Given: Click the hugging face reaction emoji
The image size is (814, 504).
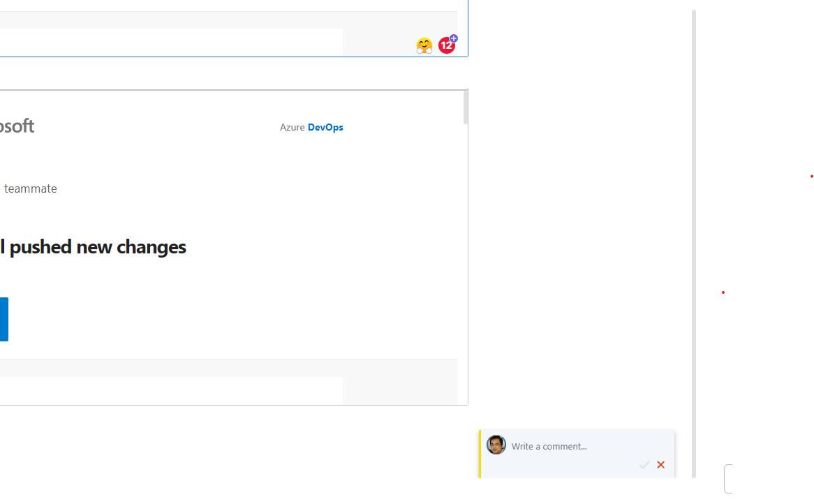Looking at the screenshot, I should tap(424, 45).
